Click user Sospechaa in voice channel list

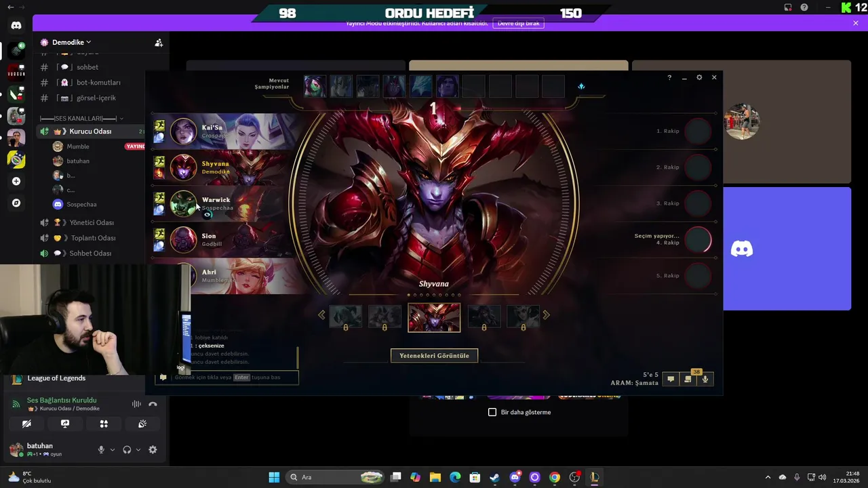81,204
